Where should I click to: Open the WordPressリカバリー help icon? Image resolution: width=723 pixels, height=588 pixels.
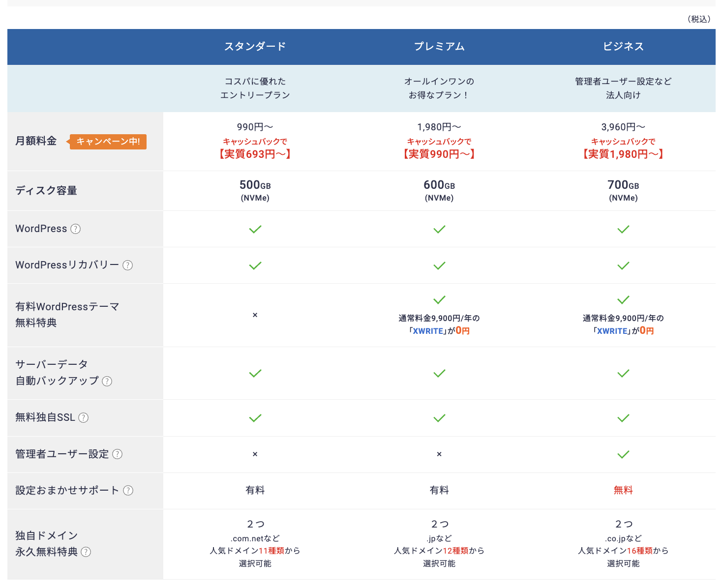click(x=127, y=265)
